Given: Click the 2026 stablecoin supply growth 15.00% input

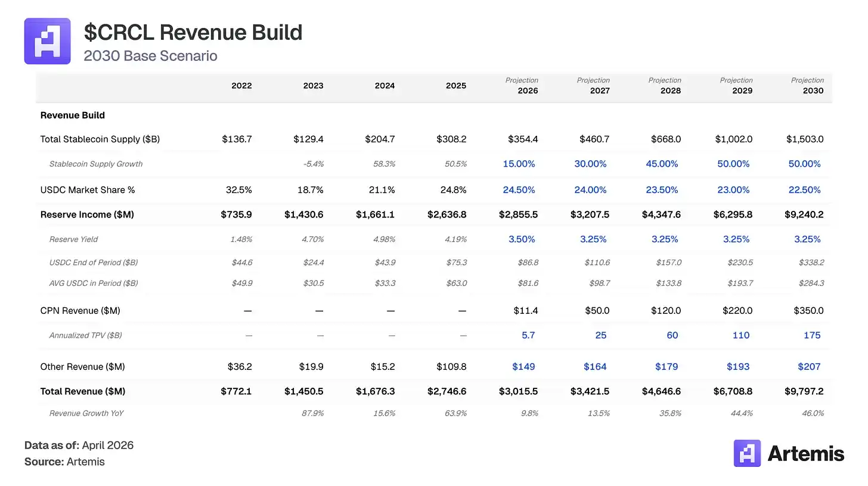Looking at the screenshot, I should (519, 164).
